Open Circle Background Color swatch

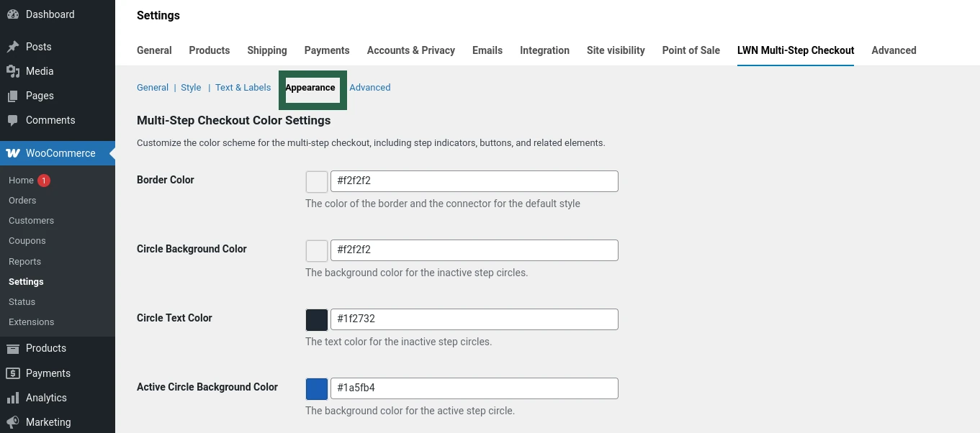(317, 250)
